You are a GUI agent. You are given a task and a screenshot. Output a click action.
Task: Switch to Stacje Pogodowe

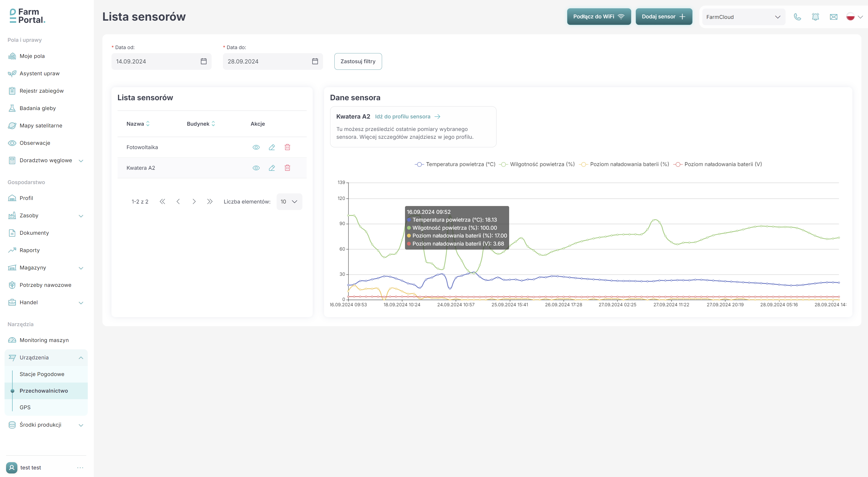point(42,374)
